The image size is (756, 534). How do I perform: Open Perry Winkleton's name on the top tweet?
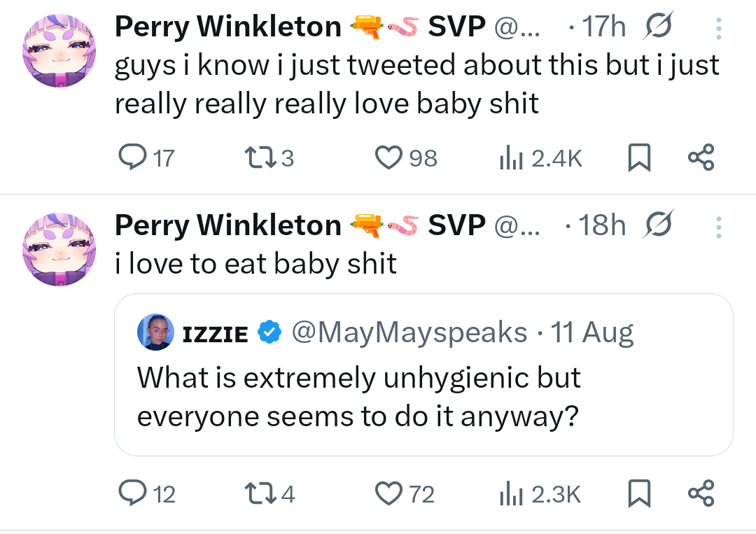tap(228, 27)
